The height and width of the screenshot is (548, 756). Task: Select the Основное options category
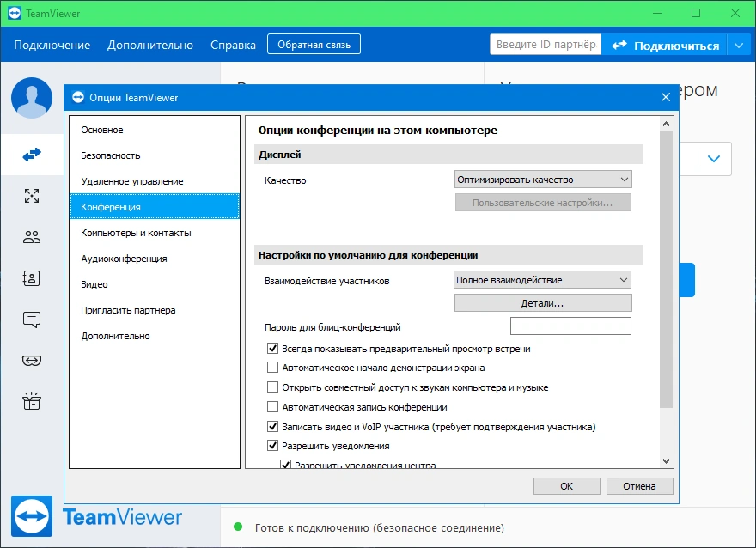[155, 130]
